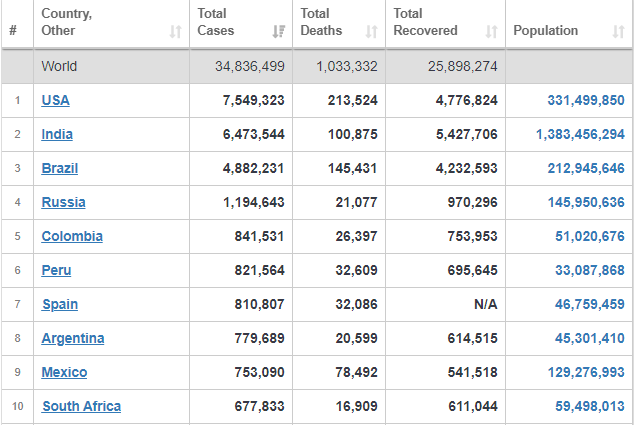Select Mexico recovered value 541,518
The width and height of the screenshot is (635, 425).
[x=472, y=372]
